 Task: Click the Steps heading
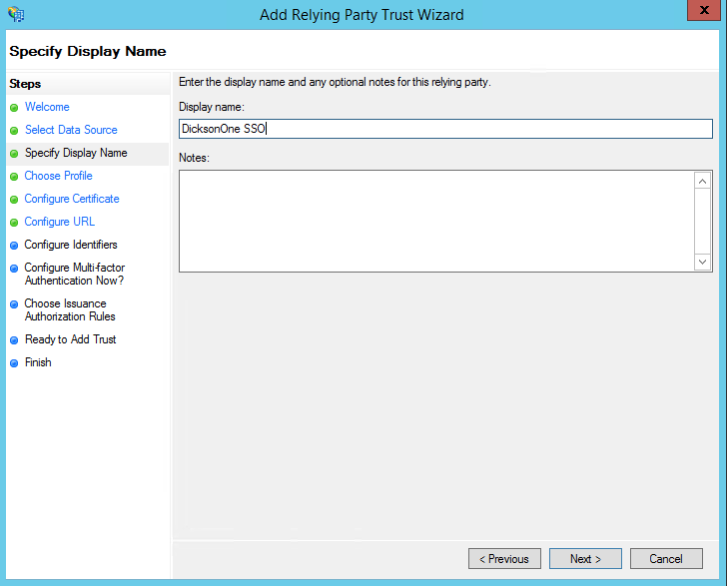pos(25,84)
